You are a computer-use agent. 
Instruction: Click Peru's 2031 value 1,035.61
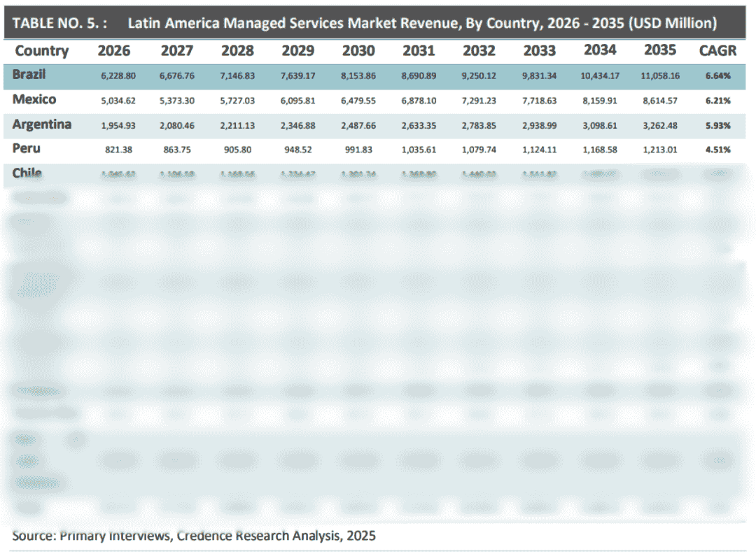click(419, 150)
